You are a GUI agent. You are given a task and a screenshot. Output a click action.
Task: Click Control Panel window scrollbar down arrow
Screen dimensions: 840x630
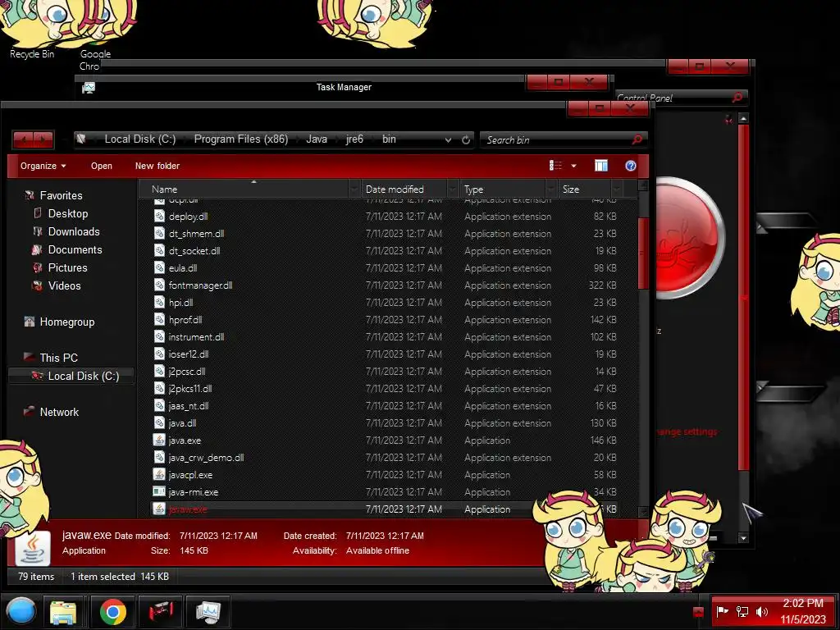point(743,538)
